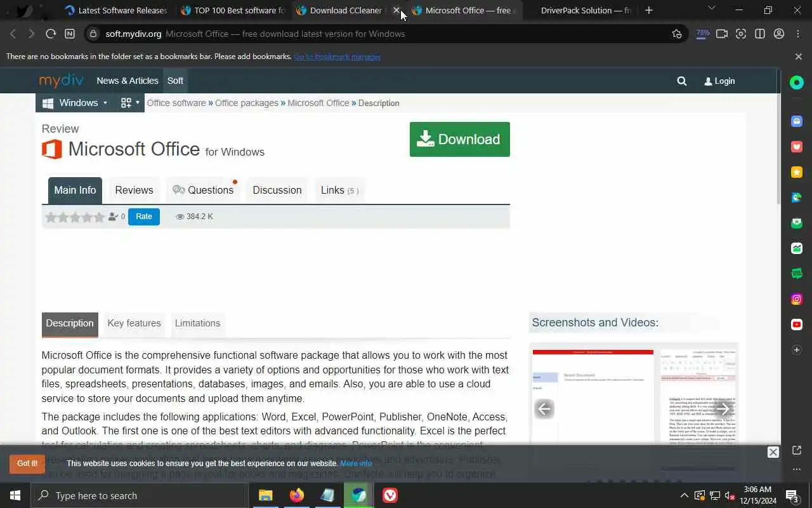Click the green circle sidebar icon
Viewport: 812px width, 508px height.
click(x=797, y=83)
